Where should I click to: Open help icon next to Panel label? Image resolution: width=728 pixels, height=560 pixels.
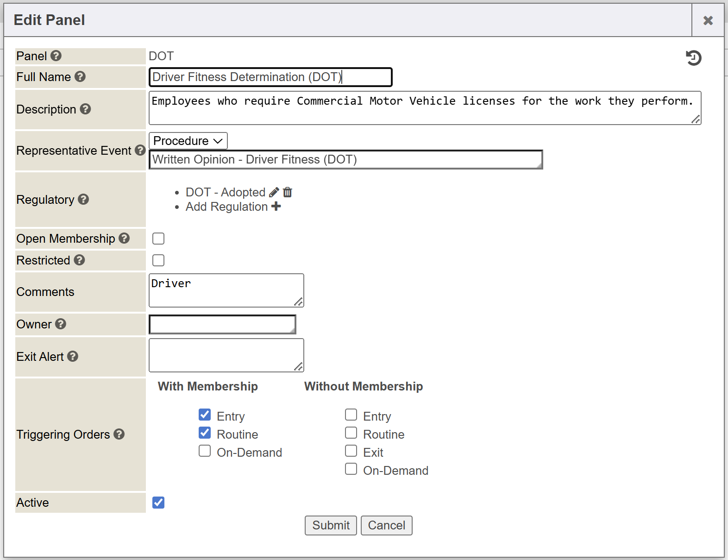pyautogui.click(x=56, y=56)
